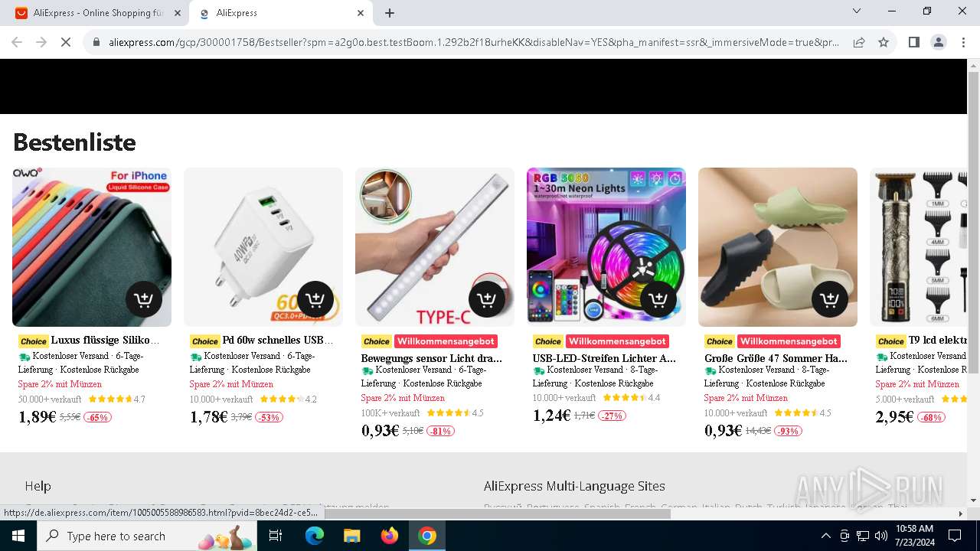Screen dimensions: 980x551
Task: Open the tab search dropdown arrow
Action: (x=857, y=11)
